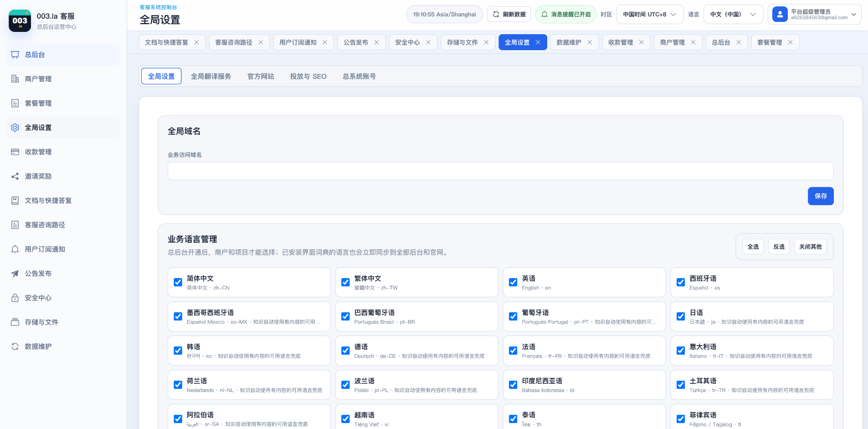
Task: Click the 业务访问域名 input field
Action: point(500,171)
